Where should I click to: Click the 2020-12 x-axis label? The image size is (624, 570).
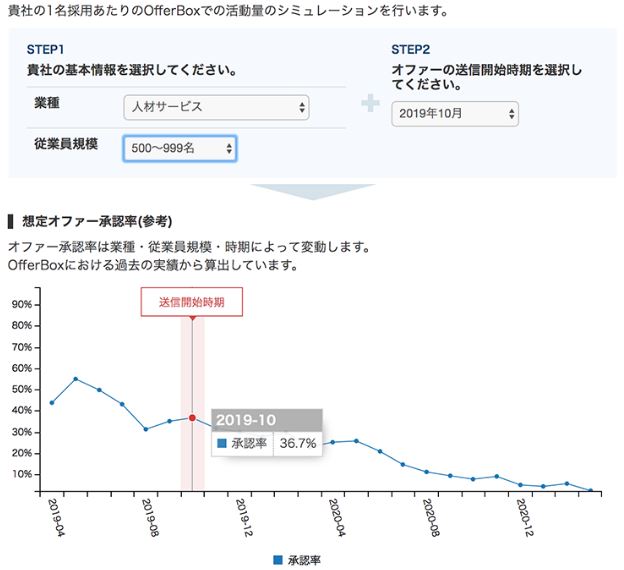pyautogui.click(x=524, y=517)
